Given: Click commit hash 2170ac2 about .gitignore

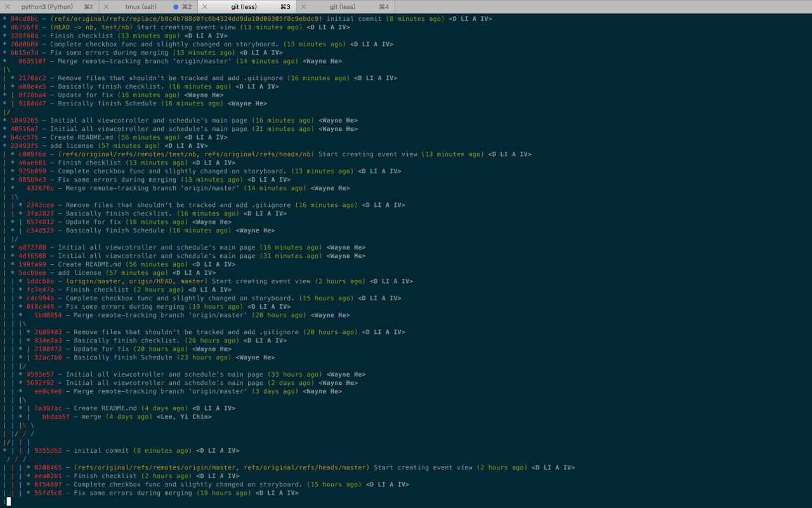Looking at the screenshot, I should (32, 78).
